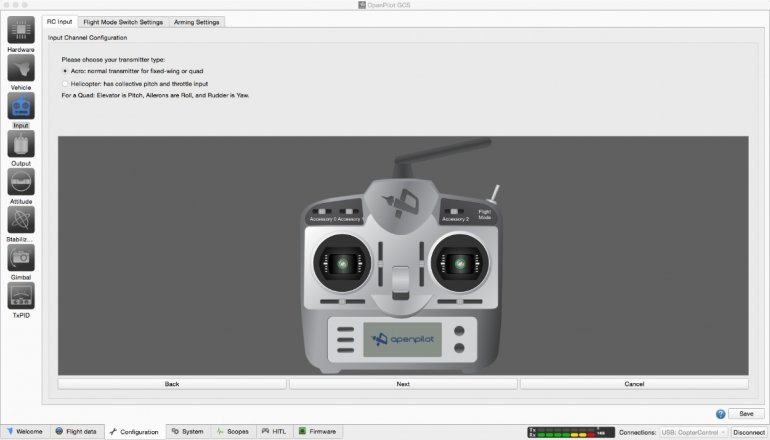Image resolution: width=770 pixels, height=440 pixels.
Task: Open the Stabilization settings icon
Action: point(21,219)
